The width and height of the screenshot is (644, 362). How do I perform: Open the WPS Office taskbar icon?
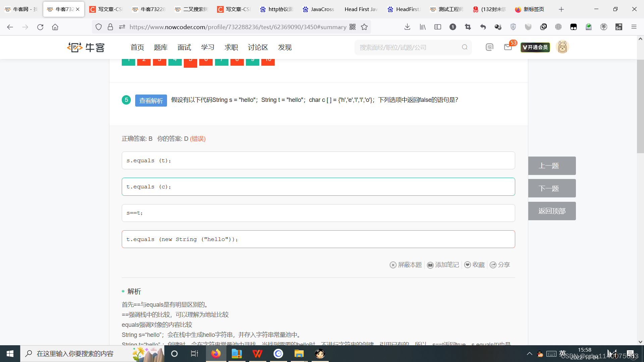tap(257, 354)
